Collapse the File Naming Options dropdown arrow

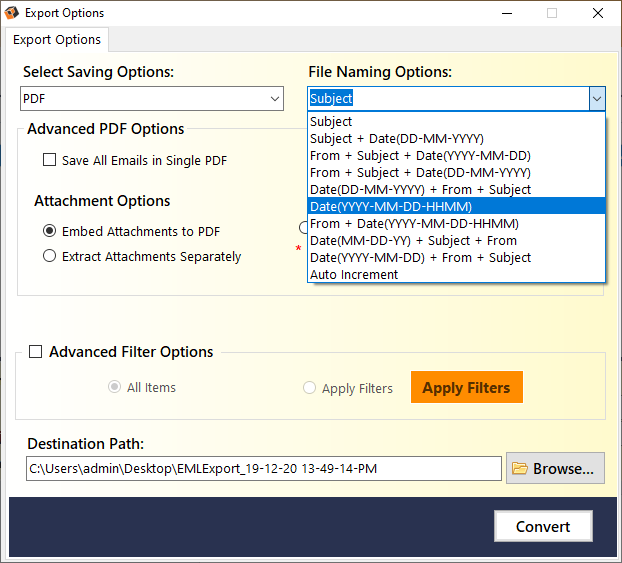click(597, 98)
